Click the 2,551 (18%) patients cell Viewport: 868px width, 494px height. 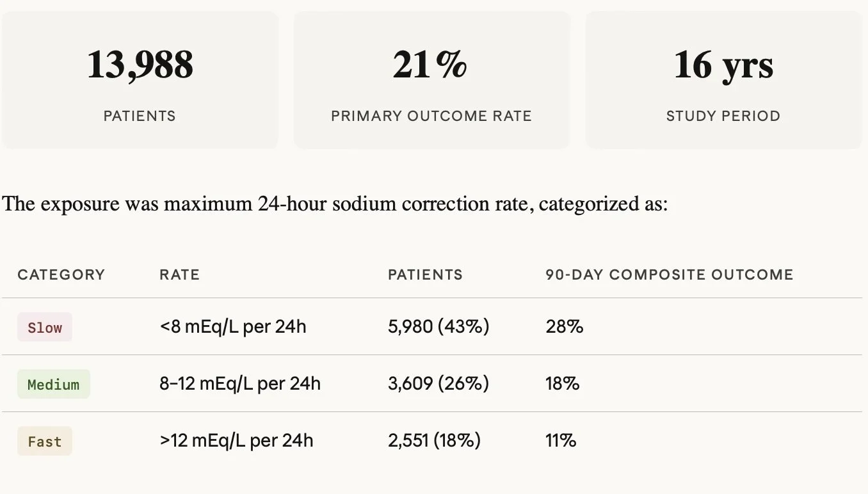[x=434, y=441]
